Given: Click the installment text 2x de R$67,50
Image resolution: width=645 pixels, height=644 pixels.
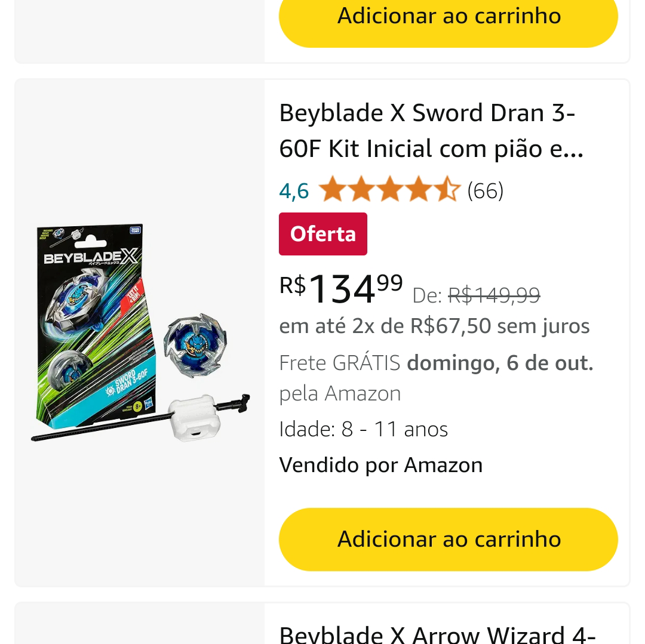Looking at the screenshot, I should (434, 326).
